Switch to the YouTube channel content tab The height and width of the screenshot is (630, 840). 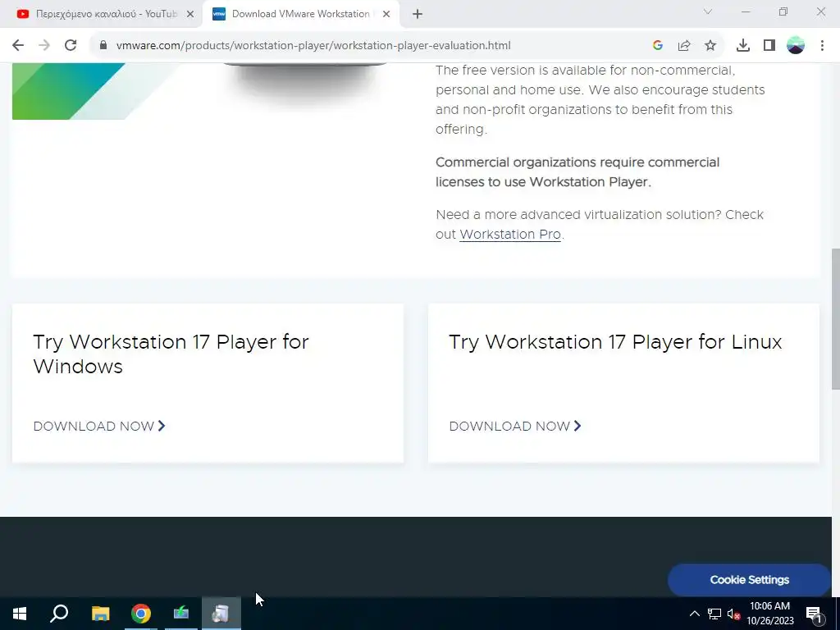(106, 14)
